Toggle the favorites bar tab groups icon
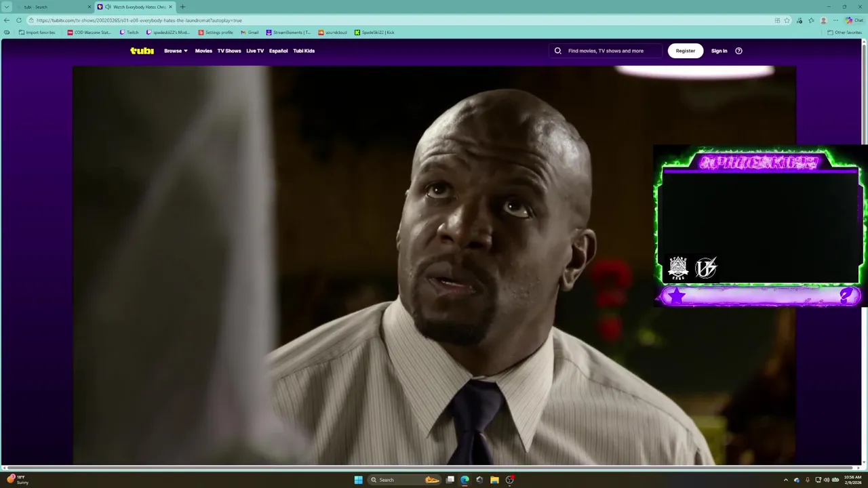The image size is (868, 488). (7, 33)
